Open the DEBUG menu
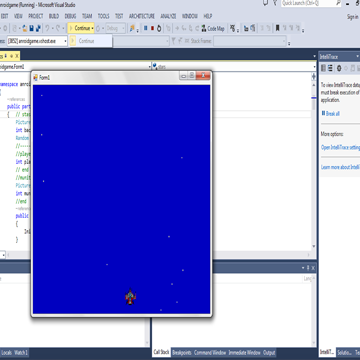The height and width of the screenshot is (360, 360). pyautogui.click(x=70, y=16)
